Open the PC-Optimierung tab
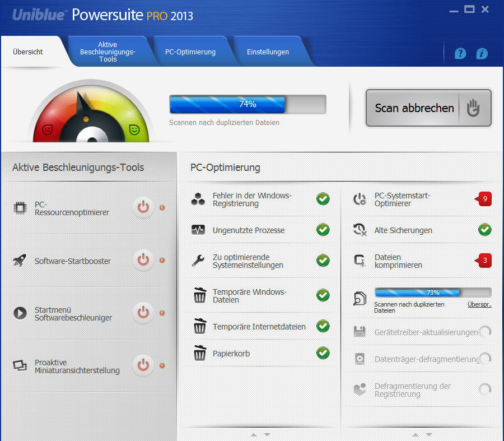Viewport: 504px width, 441px height. [190, 52]
